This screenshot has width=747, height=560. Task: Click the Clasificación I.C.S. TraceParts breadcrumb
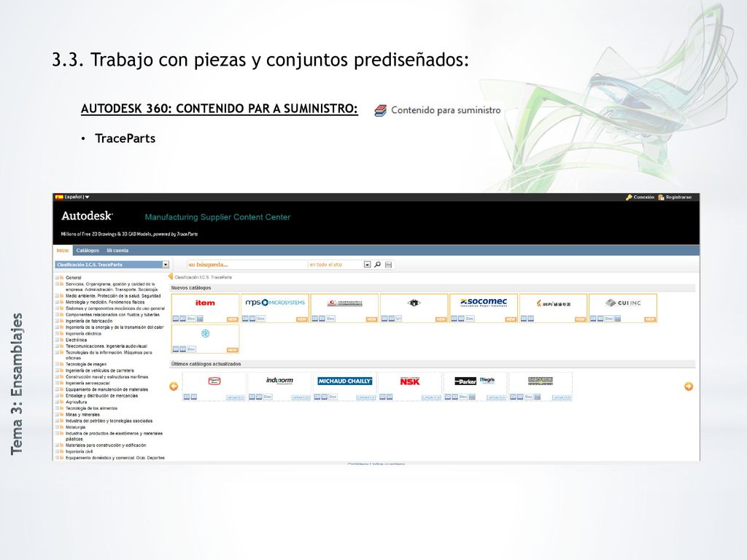(x=204, y=277)
